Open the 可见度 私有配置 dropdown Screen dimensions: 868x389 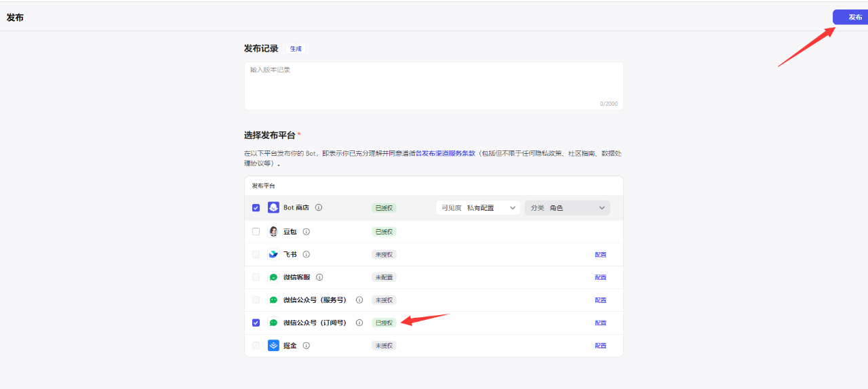(478, 208)
